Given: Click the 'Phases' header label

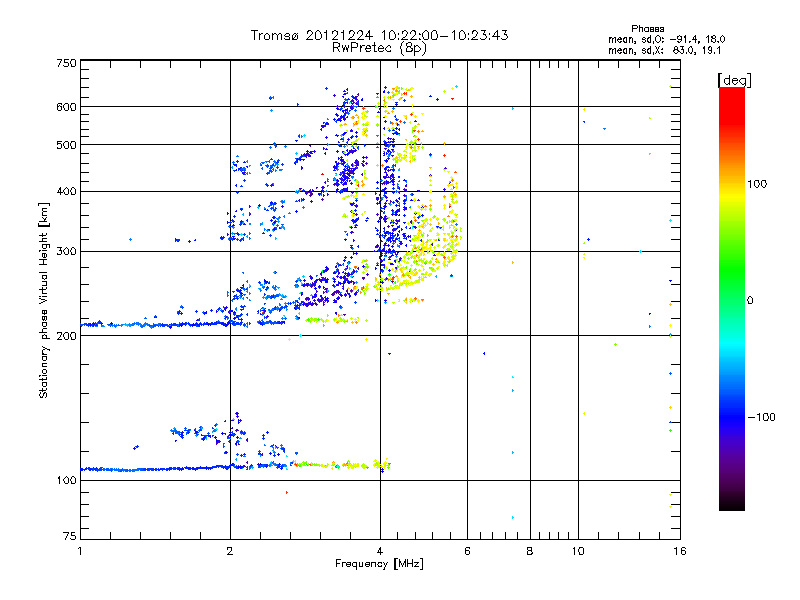Looking at the screenshot, I should pos(647,29).
